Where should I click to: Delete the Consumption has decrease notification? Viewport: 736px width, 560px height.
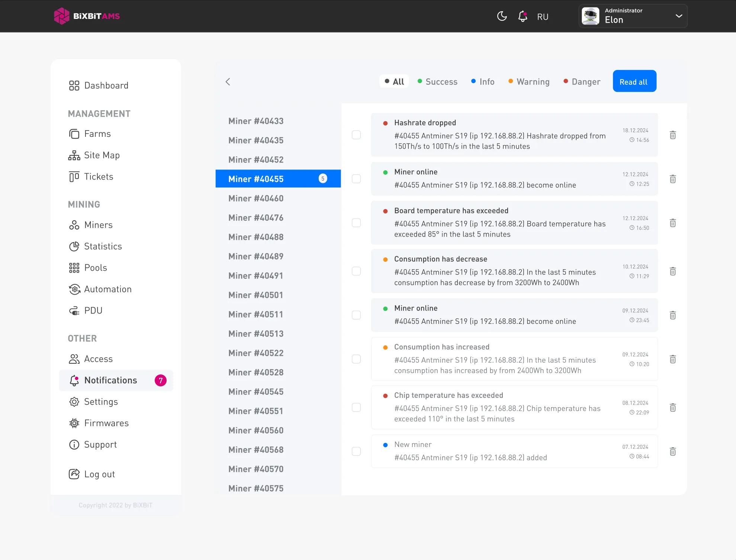coord(673,271)
